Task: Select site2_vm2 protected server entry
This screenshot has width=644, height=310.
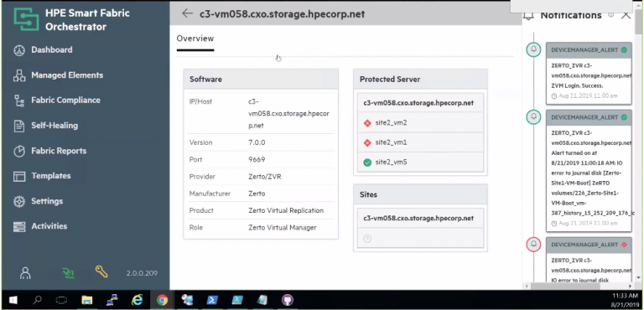Action: [421, 123]
